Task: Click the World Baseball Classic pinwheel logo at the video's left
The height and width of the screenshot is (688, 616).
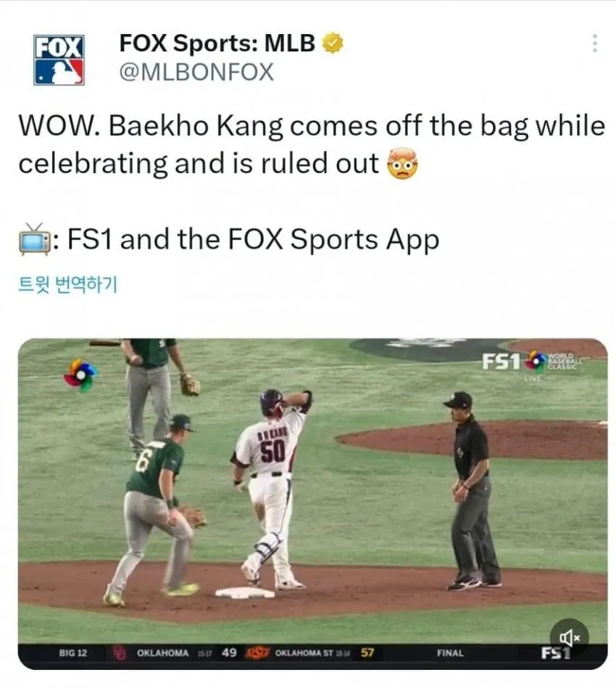Action: (80, 376)
